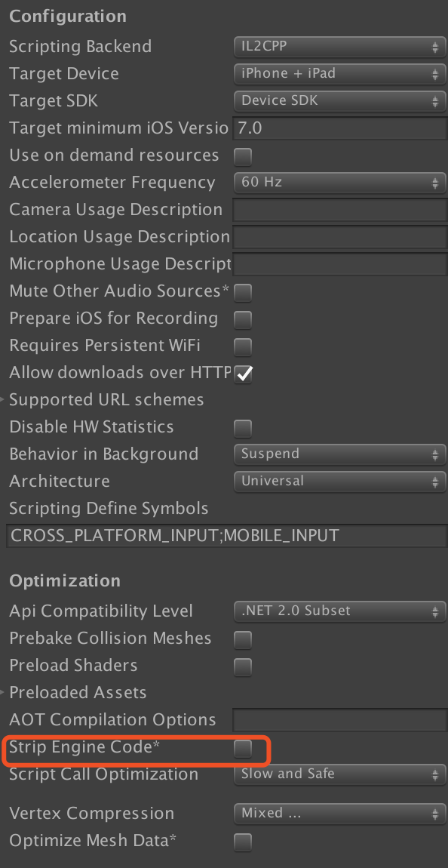
Task: Enable Prepare iOS for Recording checkbox
Action: coord(243,319)
